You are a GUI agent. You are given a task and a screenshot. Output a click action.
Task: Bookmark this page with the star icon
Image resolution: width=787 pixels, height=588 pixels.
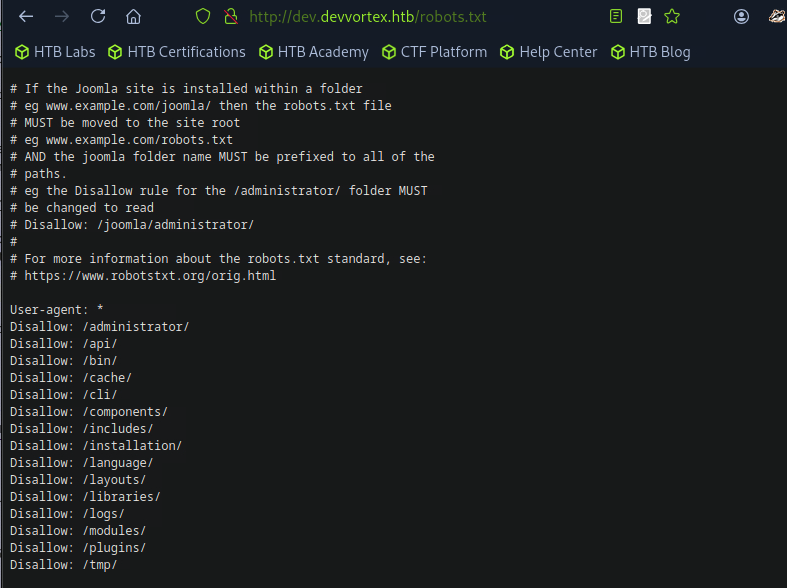672,17
